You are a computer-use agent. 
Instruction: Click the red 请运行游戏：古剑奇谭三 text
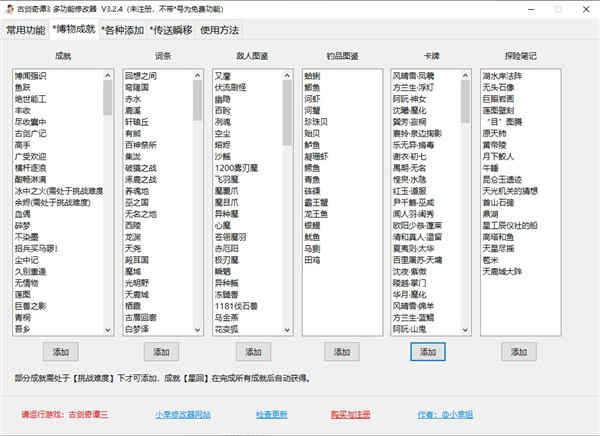65,414
